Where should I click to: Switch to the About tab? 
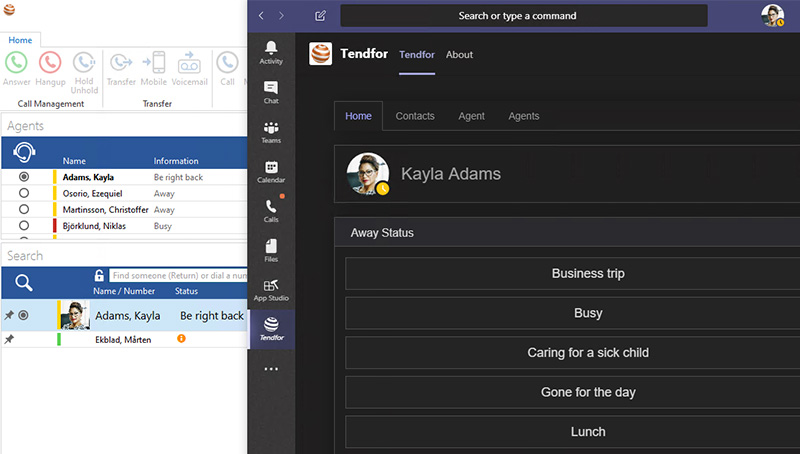pos(459,55)
